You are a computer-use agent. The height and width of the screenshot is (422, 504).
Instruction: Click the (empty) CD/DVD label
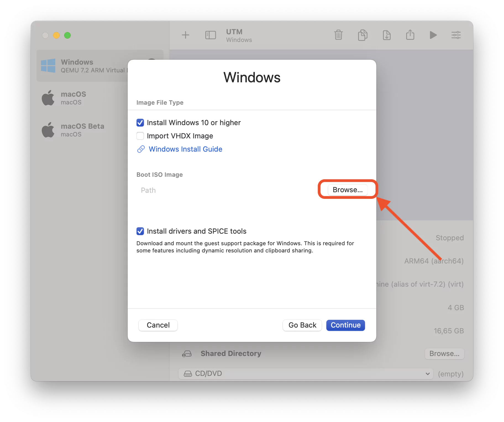451,374
